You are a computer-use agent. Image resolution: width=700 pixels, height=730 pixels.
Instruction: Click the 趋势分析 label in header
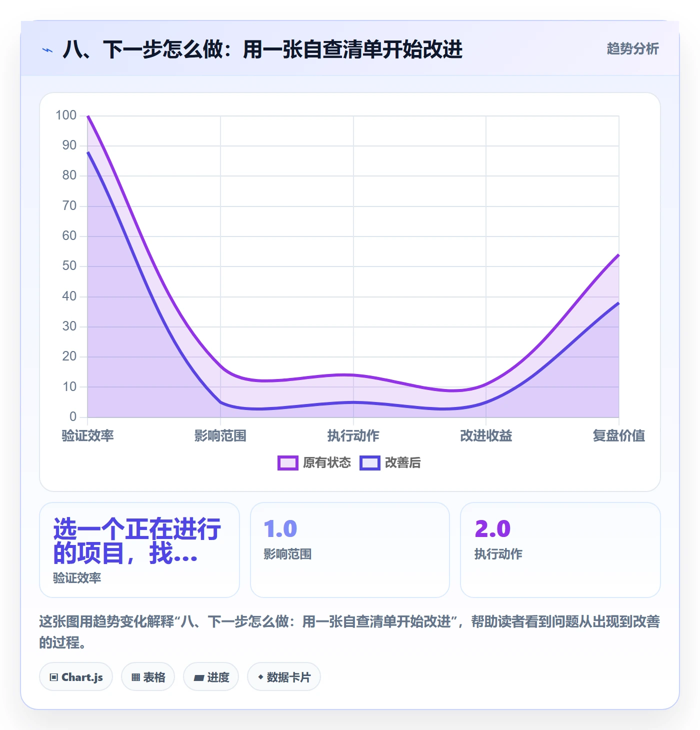point(632,48)
